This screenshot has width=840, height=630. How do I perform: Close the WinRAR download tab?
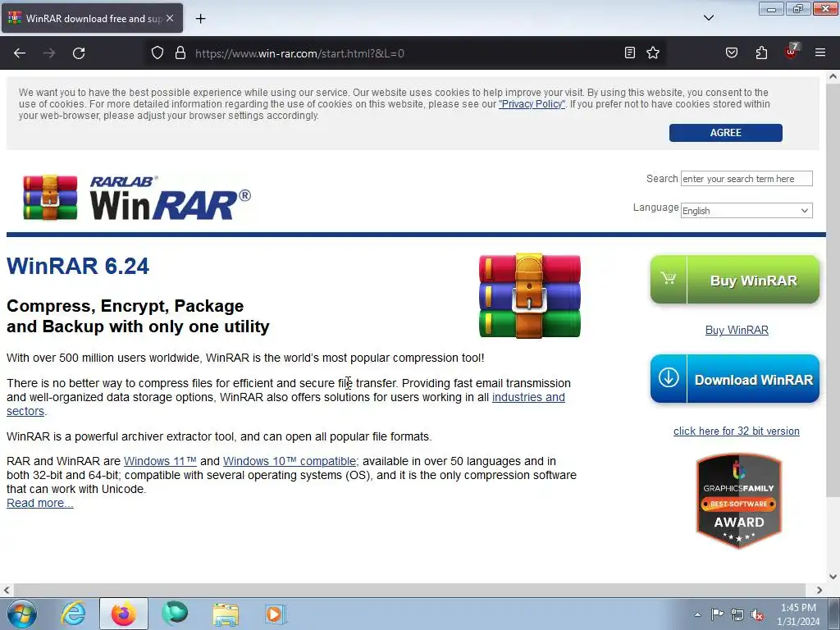click(170, 18)
